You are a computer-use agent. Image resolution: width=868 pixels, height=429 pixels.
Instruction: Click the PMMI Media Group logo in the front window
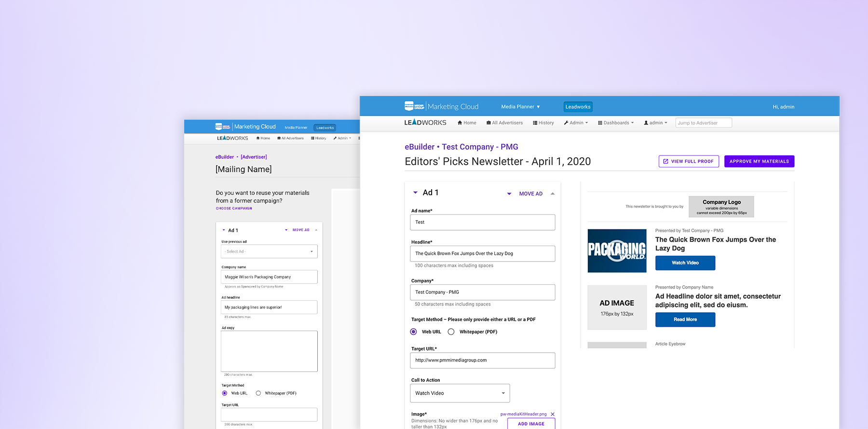click(x=414, y=107)
